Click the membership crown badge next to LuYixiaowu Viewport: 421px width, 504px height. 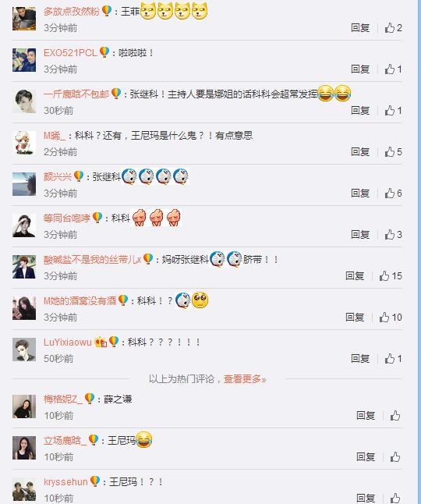tap(101, 342)
